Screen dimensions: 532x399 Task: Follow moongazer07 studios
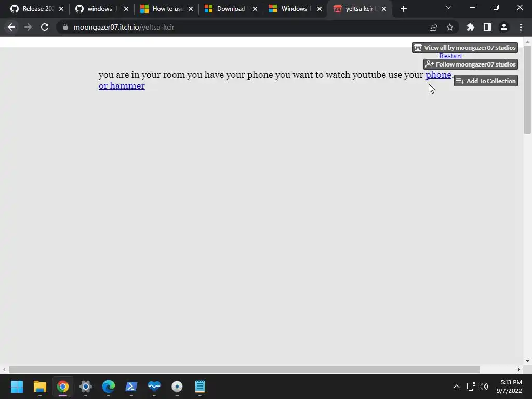click(471, 64)
